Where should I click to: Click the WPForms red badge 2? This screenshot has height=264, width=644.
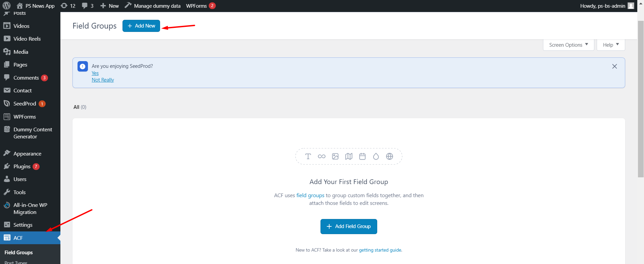point(212,6)
